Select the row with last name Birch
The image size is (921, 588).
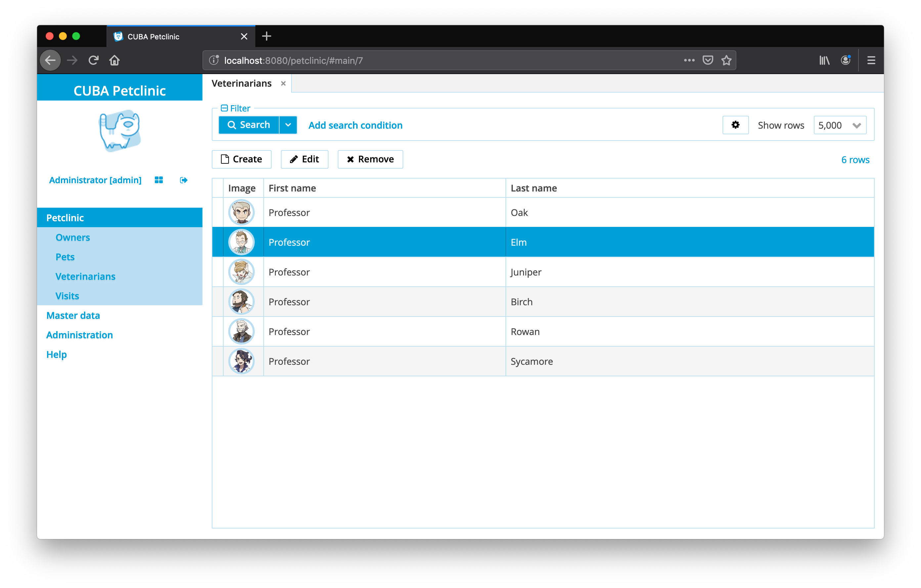(543, 302)
